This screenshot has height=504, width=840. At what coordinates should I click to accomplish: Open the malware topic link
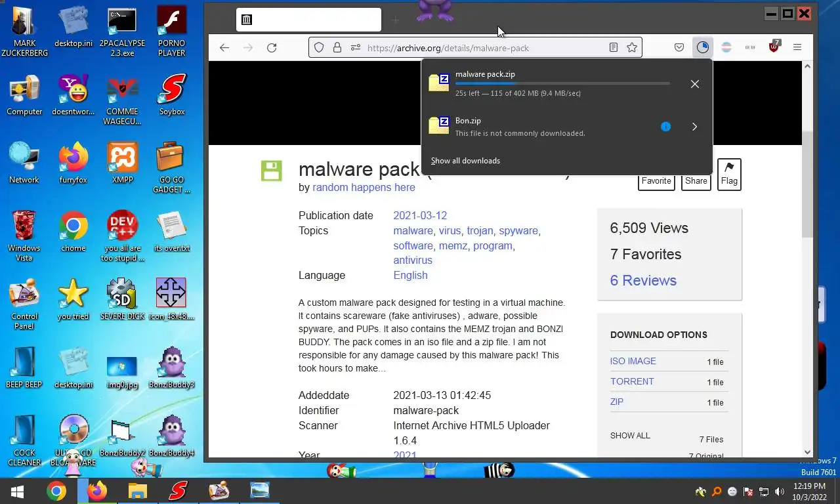[x=413, y=230]
